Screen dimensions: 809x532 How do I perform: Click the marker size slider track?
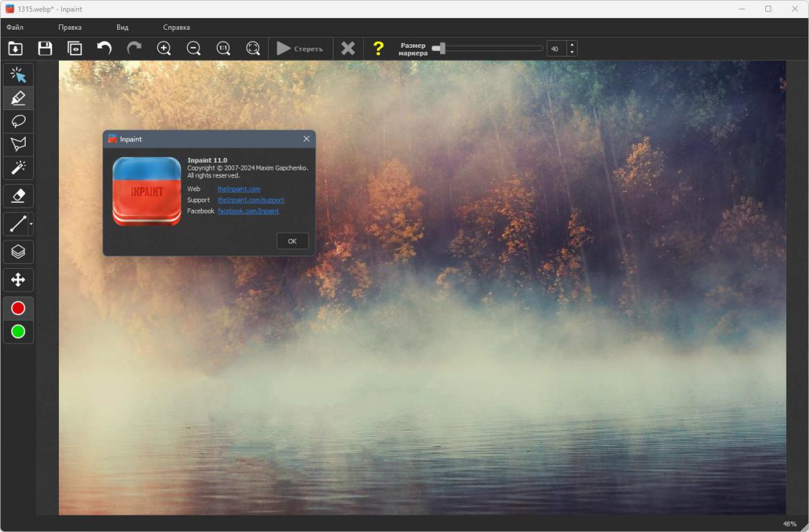(x=492, y=48)
